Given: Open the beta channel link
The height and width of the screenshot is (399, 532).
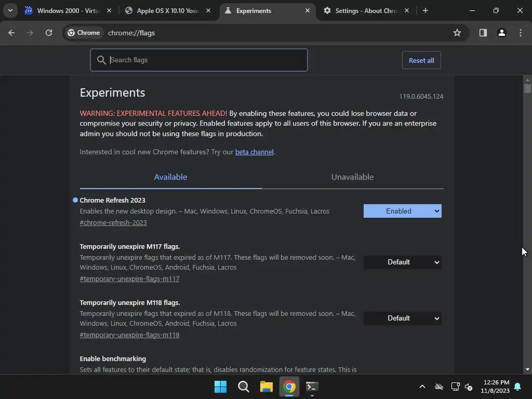Looking at the screenshot, I should 255,152.
